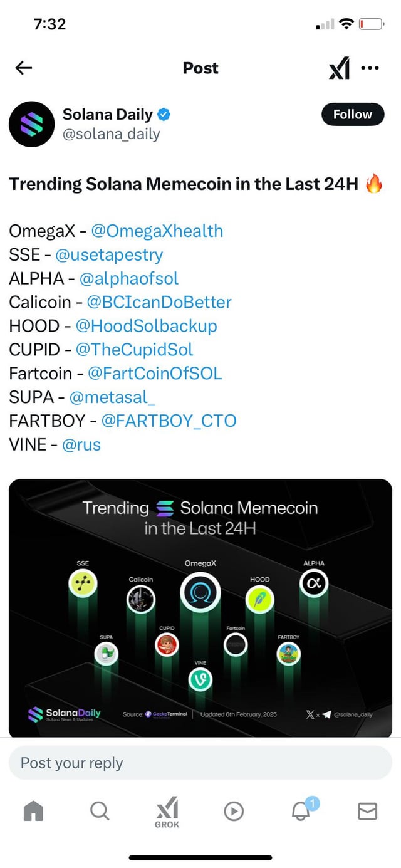
Task: Open the @BCIcanDoBetter profile link
Action: [159, 302]
